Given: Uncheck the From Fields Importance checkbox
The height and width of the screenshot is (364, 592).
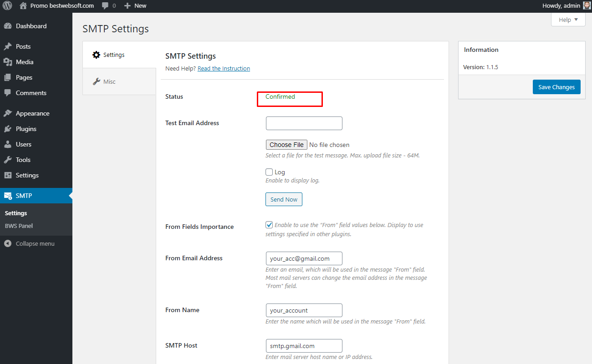Looking at the screenshot, I should click(269, 225).
